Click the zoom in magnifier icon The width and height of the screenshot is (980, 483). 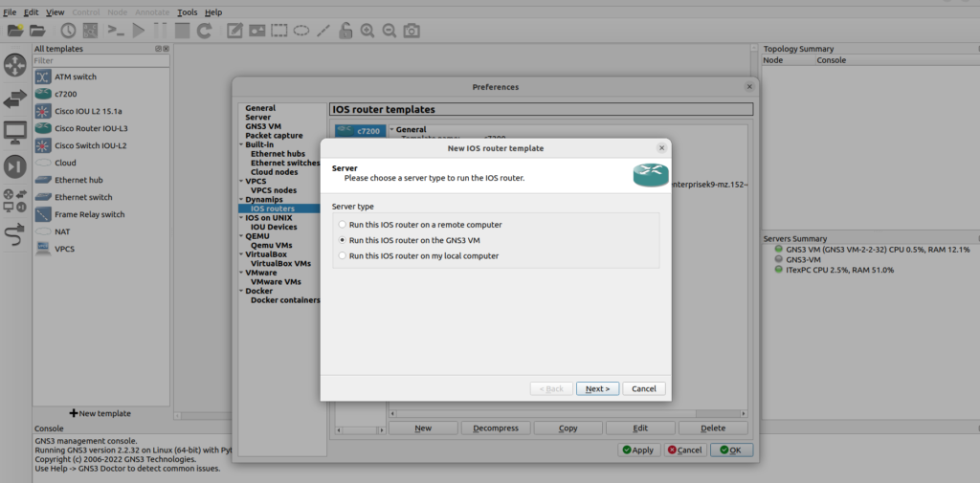pyautogui.click(x=367, y=31)
